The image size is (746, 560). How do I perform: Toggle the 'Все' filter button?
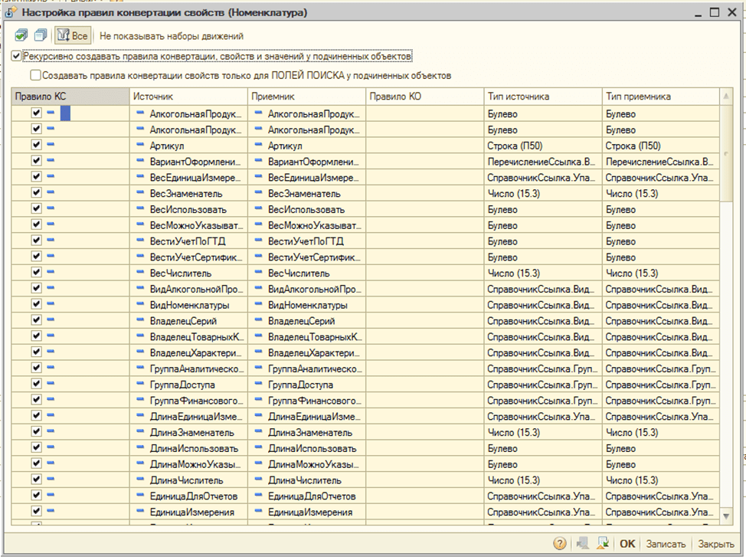pos(74,35)
